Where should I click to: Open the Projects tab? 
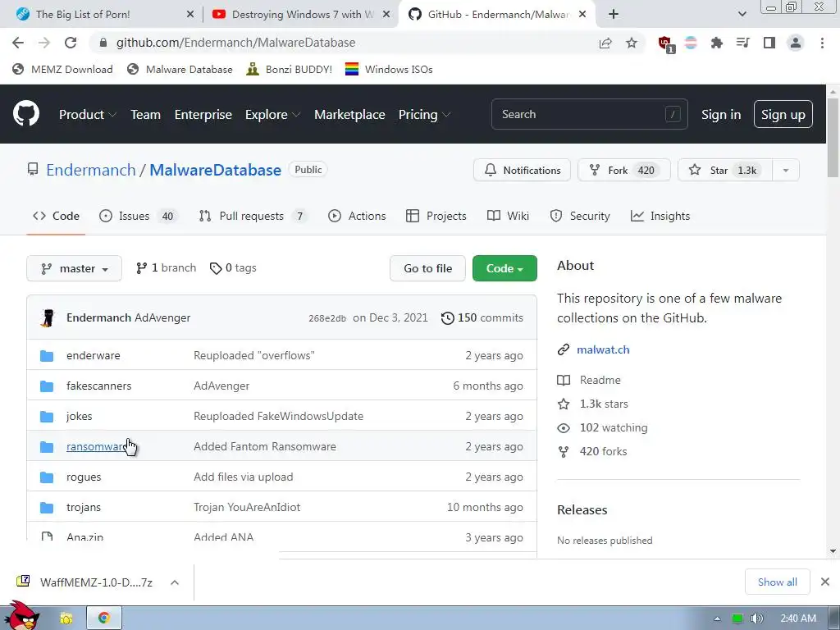[436, 216]
